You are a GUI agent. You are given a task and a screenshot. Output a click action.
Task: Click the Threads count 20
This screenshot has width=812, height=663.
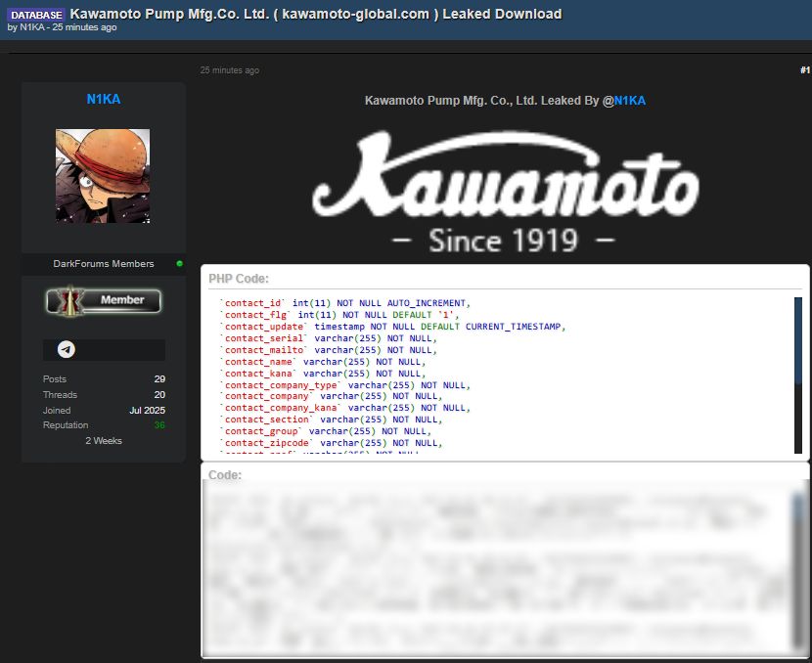159,394
